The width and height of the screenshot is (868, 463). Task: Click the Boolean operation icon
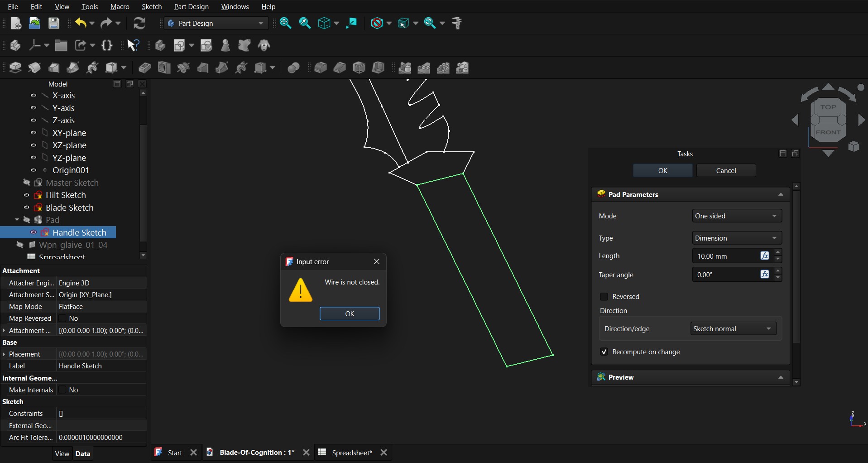click(293, 68)
